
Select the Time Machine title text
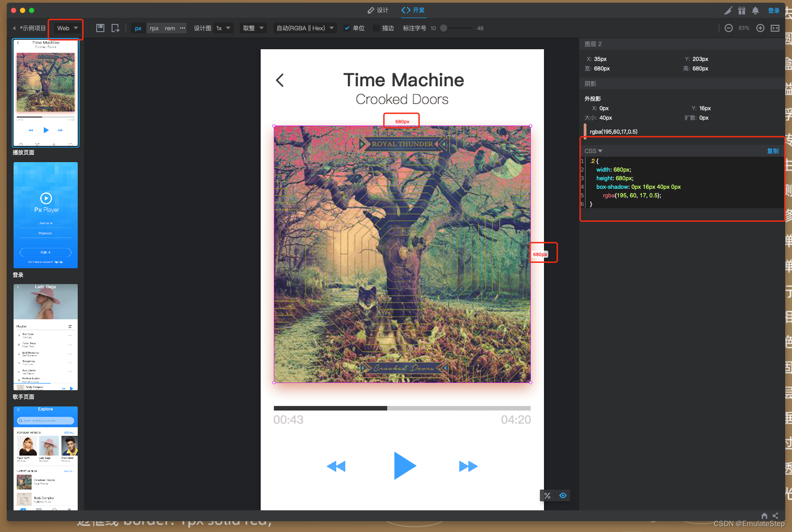pos(403,80)
